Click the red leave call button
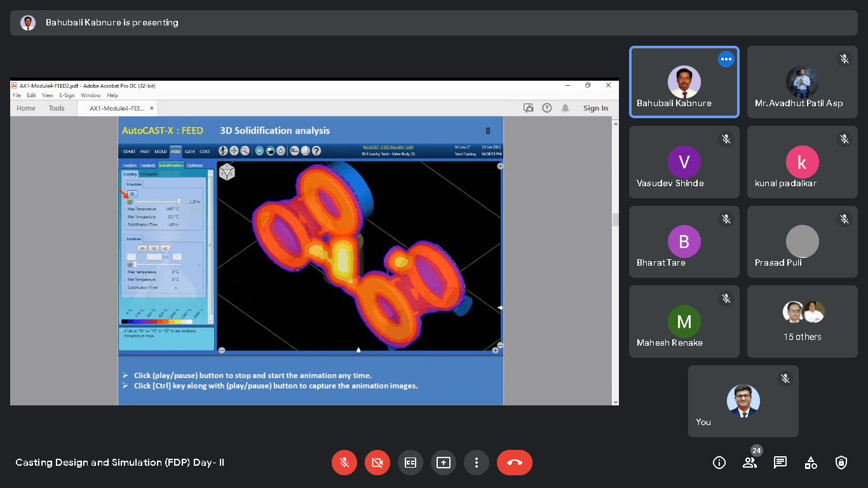Image resolution: width=868 pixels, height=488 pixels. [x=514, y=463]
